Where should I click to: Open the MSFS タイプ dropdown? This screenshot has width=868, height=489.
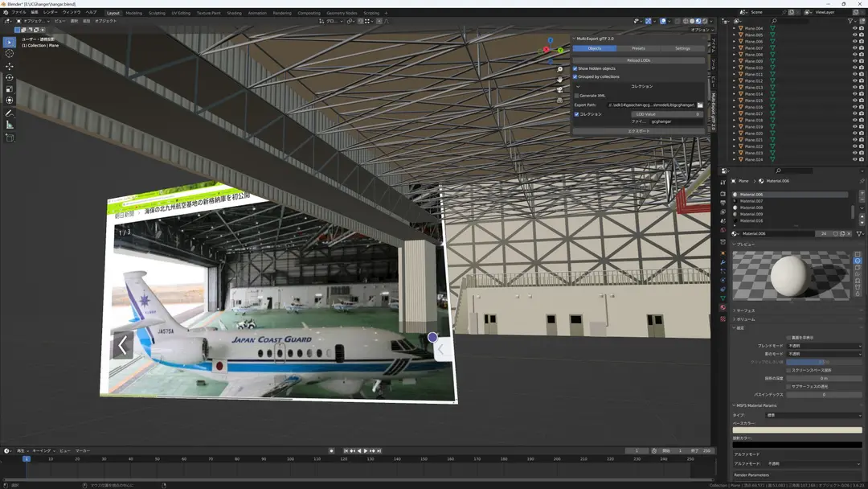tap(813, 415)
